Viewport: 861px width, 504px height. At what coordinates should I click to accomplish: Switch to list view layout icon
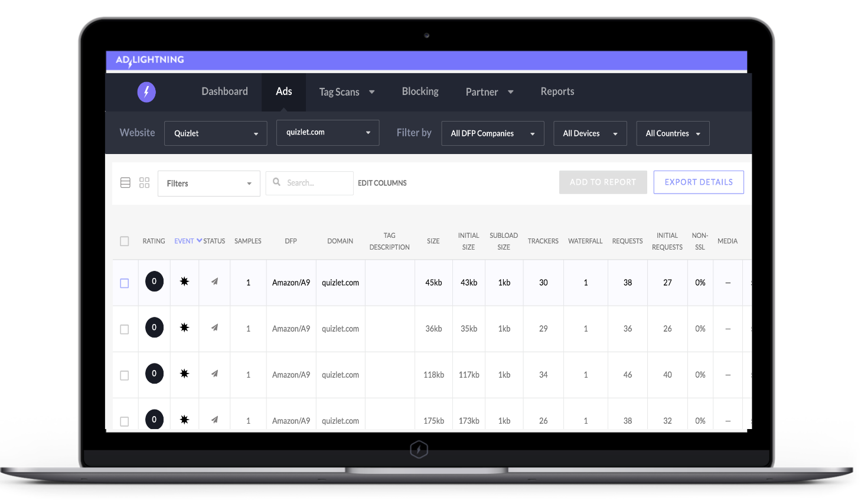tap(125, 183)
